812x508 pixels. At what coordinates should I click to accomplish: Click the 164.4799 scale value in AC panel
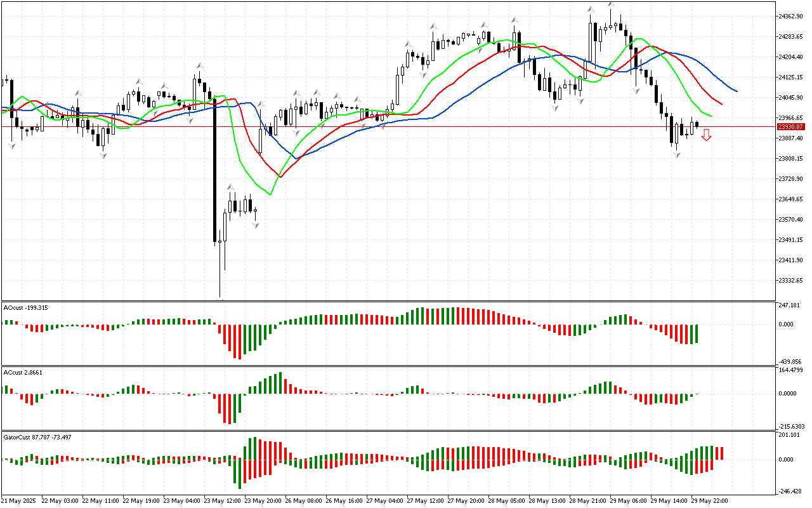pos(790,370)
